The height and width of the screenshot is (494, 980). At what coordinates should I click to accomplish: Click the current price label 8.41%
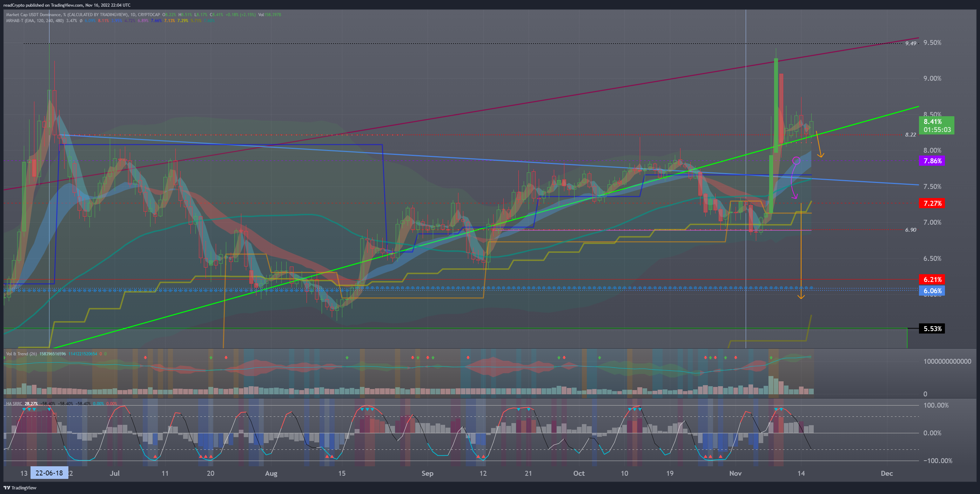click(x=936, y=125)
